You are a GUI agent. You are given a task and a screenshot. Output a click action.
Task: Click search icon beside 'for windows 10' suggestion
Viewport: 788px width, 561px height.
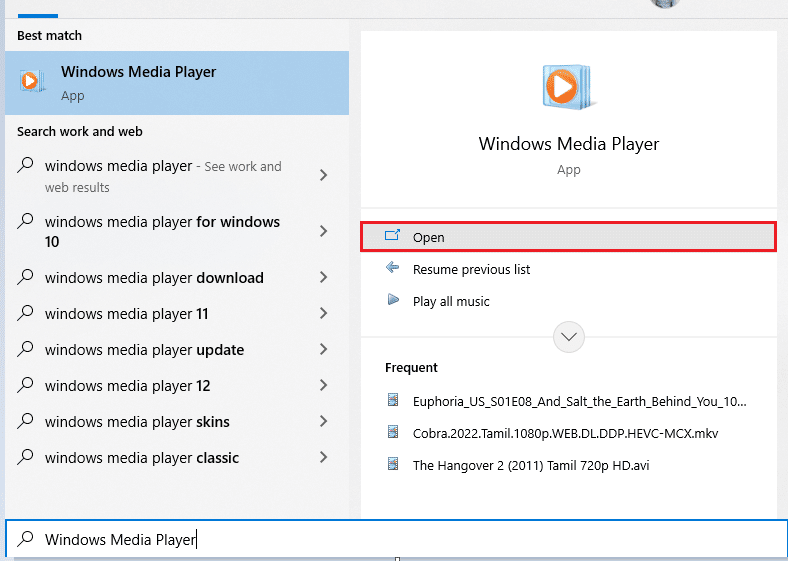[x=25, y=221]
